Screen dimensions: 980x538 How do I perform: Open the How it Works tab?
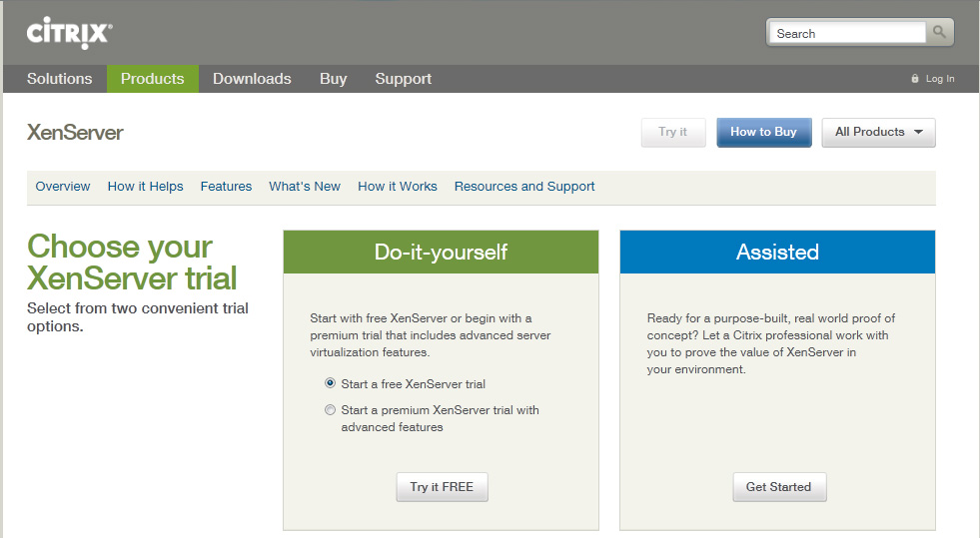point(398,186)
